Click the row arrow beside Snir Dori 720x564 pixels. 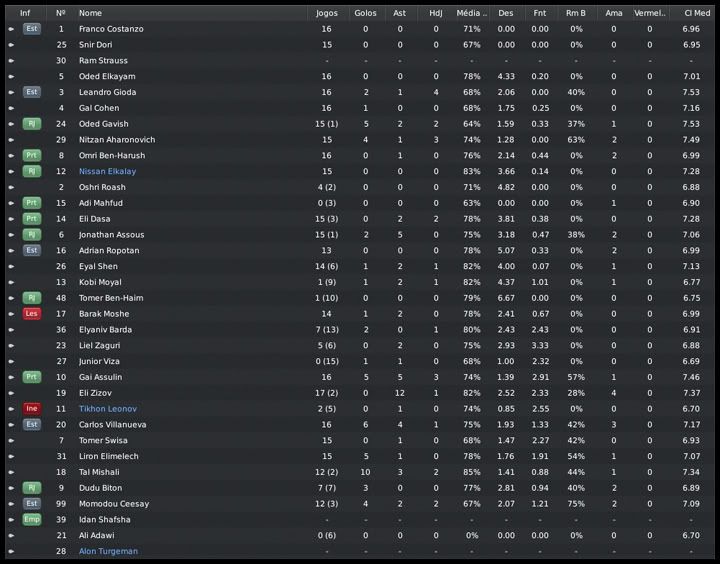[11, 45]
